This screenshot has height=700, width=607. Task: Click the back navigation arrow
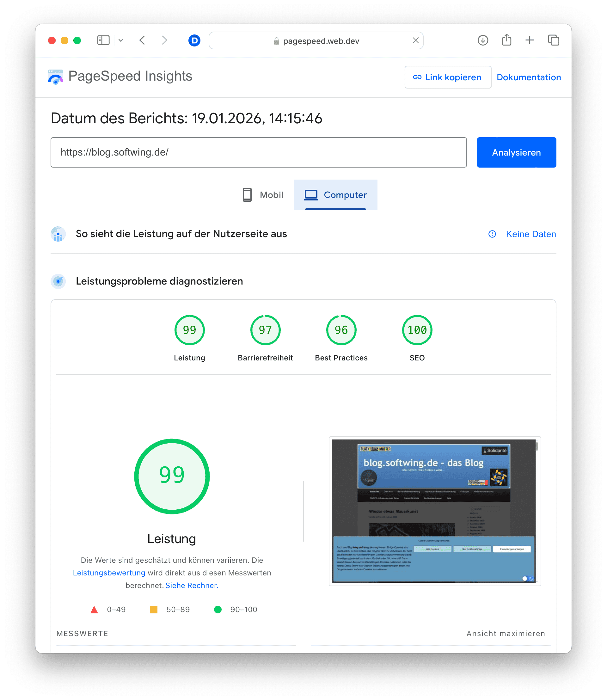(142, 40)
